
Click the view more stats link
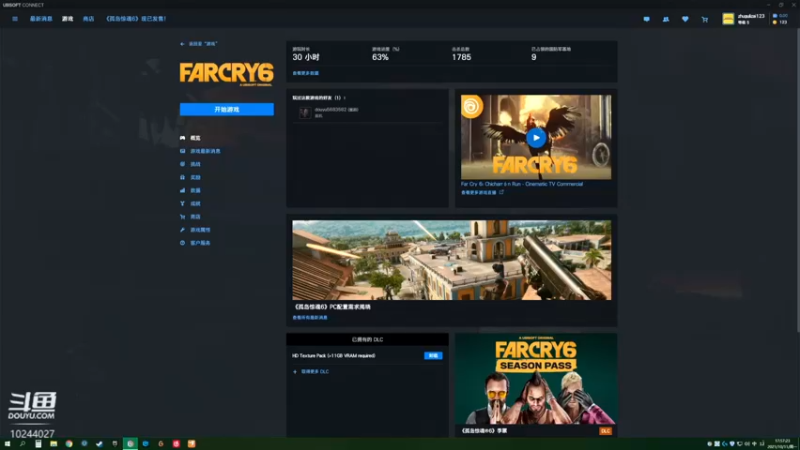306,73
